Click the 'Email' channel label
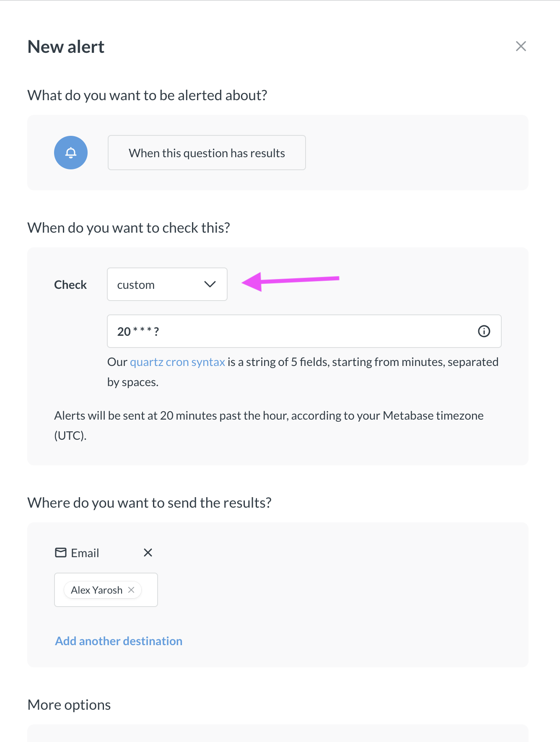This screenshot has height=742, width=560. coord(85,553)
